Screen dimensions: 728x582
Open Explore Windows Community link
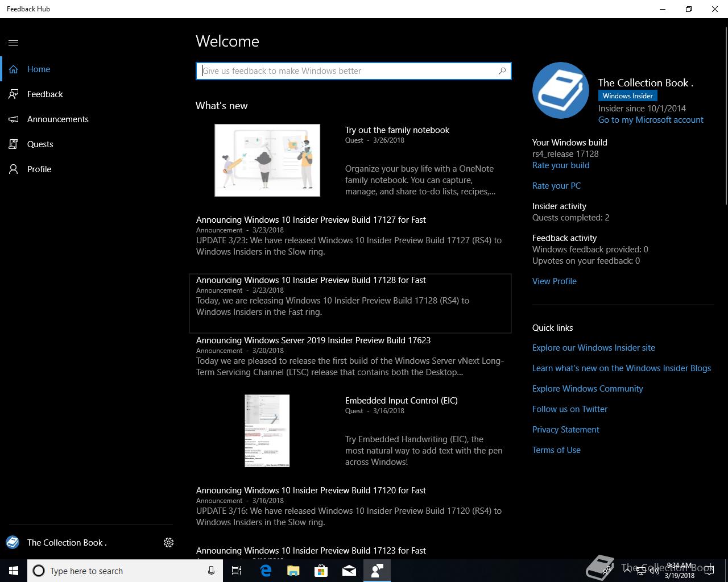click(x=588, y=389)
